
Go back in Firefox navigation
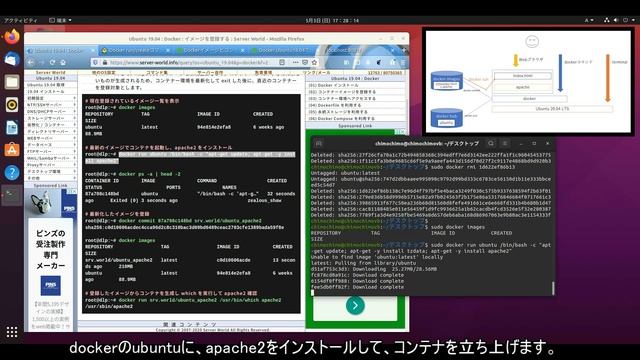pyautogui.click(x=31, y=62)
